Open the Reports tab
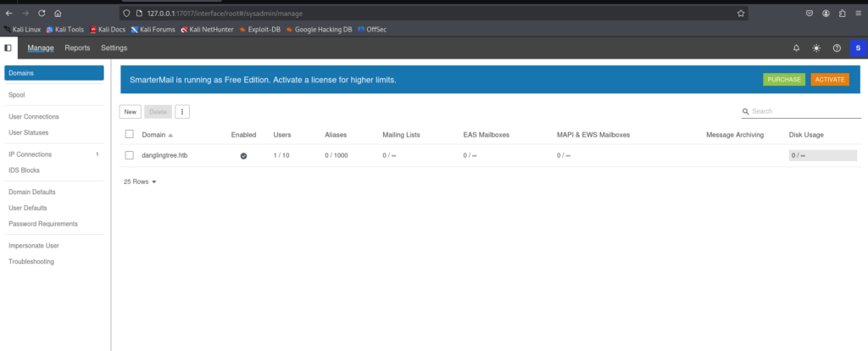This screenshot has height=351, width=868. 77,48
